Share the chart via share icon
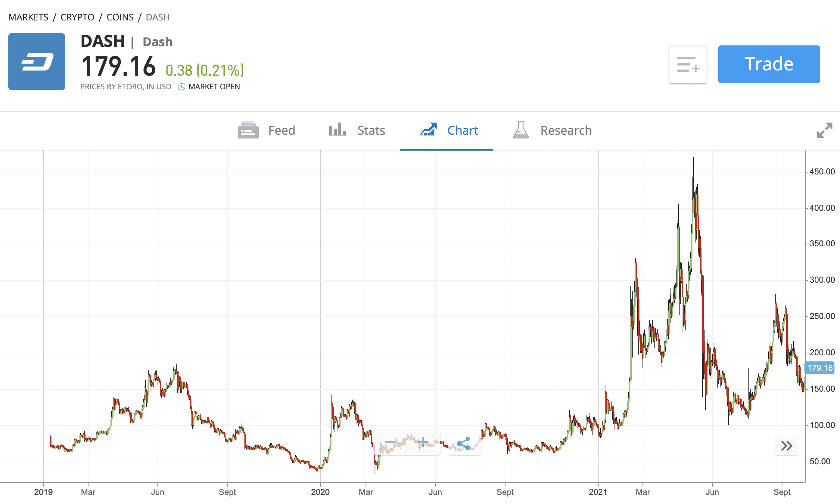840x504 pixels. (x=464, y=443)
